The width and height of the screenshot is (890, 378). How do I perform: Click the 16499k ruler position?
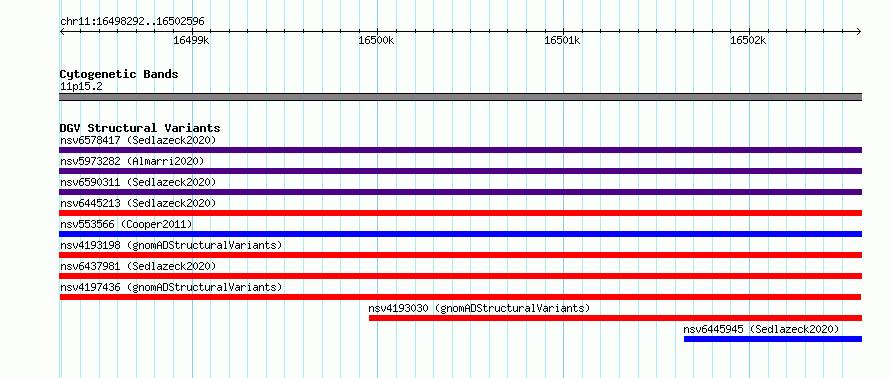tap(191, 40)
